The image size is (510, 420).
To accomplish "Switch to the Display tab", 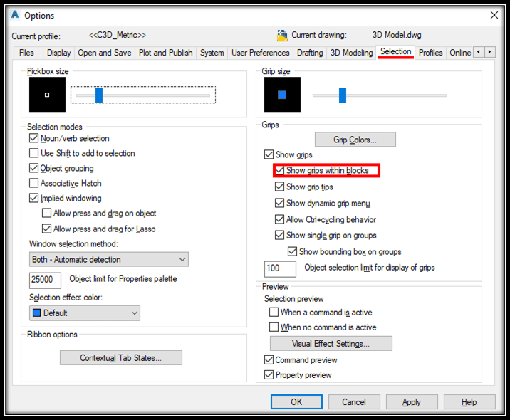I will [x=59, y=53].
